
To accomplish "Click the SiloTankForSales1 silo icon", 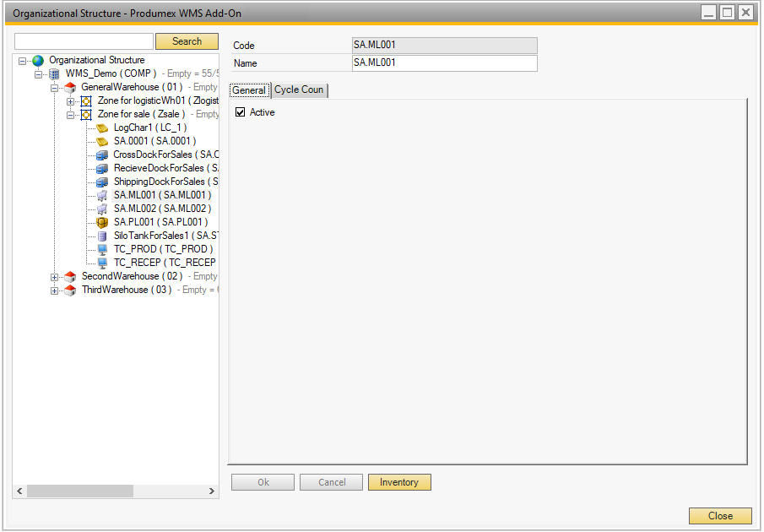I will click(102, 236).
